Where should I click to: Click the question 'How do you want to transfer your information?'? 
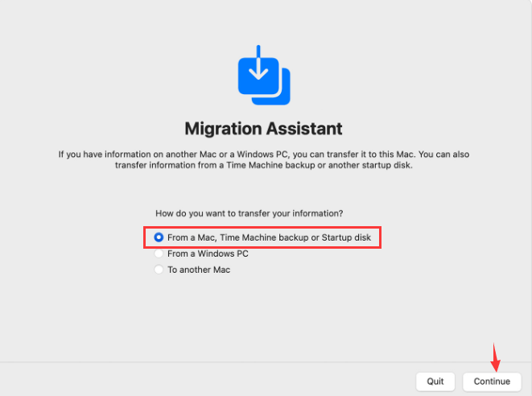point(249,213)
